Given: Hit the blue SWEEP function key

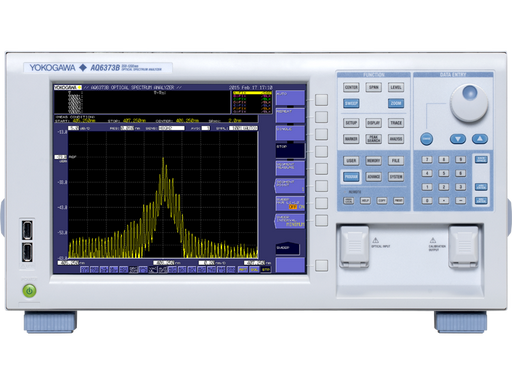Looking at the screenshot, I should [x=351, y=103].
